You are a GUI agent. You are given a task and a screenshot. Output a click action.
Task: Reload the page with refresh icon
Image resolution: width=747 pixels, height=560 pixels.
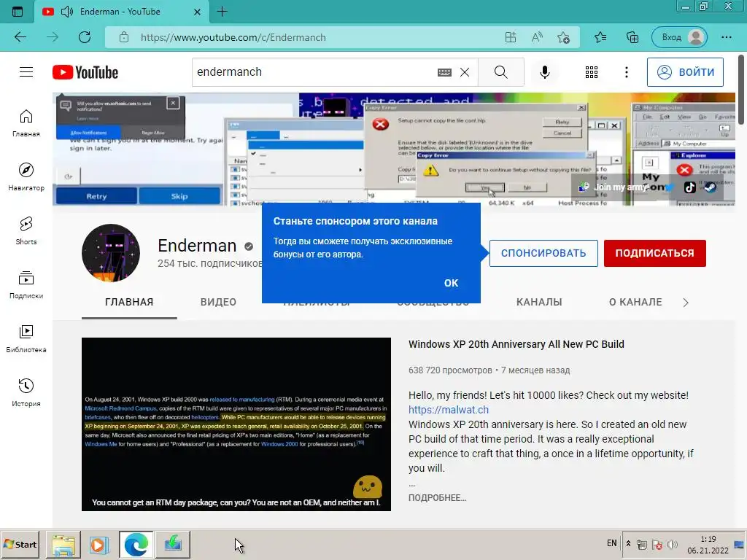85,37
